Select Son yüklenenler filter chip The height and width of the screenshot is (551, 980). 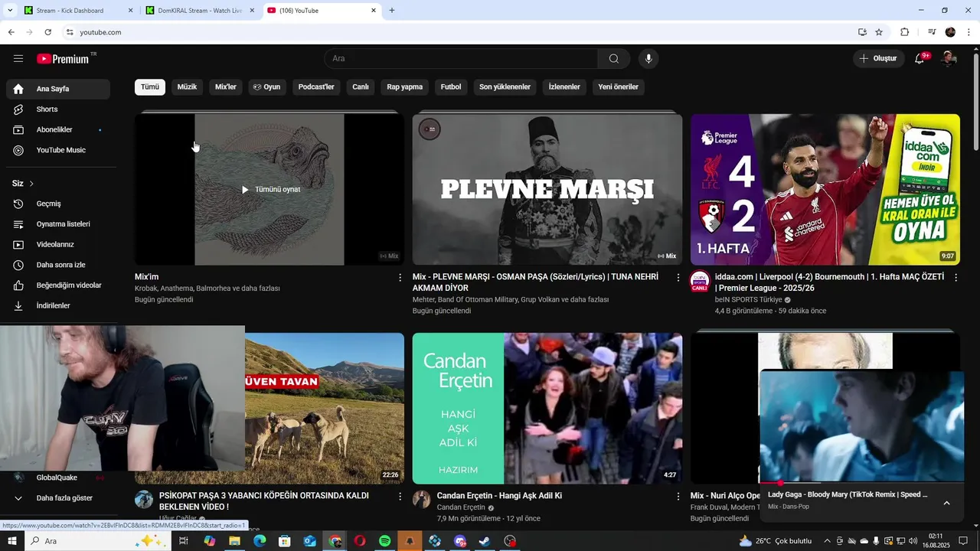tap(505, 87)
